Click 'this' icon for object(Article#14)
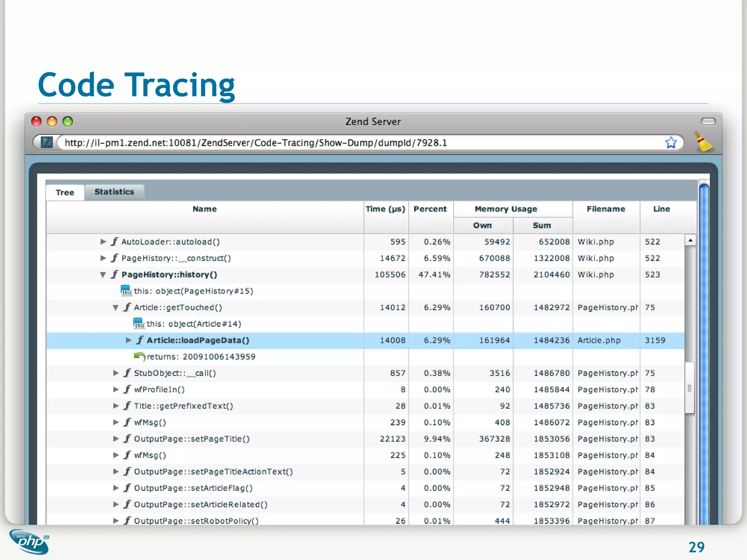Viewport: 747px width, 560px height. tap(139, 323)
